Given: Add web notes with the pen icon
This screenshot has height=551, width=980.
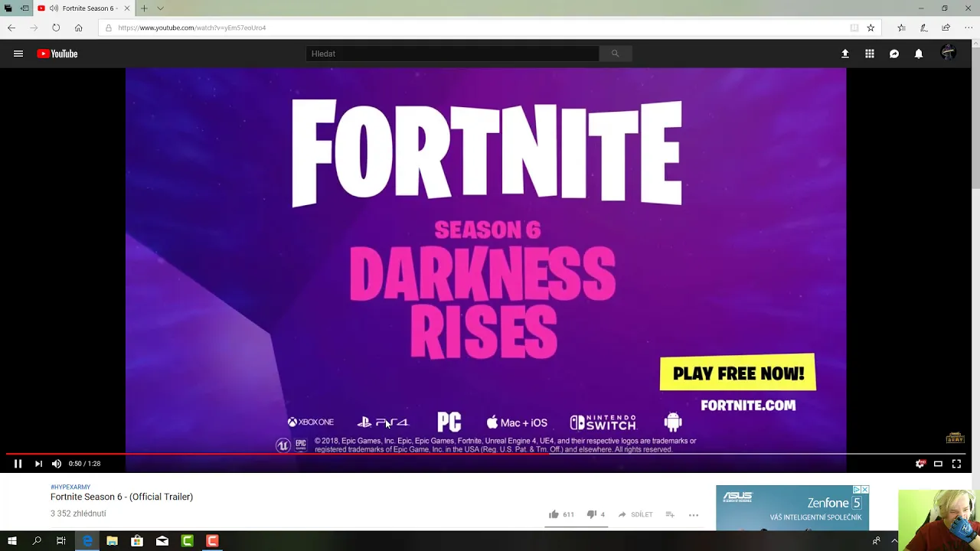Looking at the screenshot, I should coord(923,28).
